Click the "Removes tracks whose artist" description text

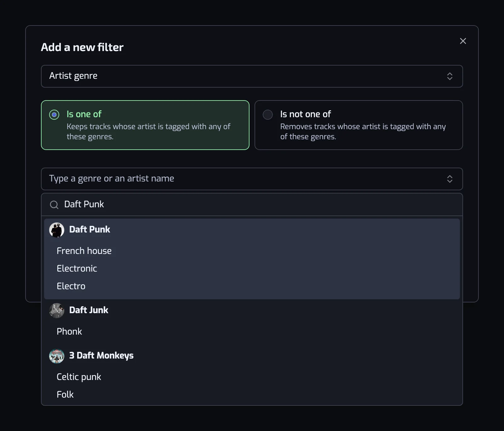[363, 131]
